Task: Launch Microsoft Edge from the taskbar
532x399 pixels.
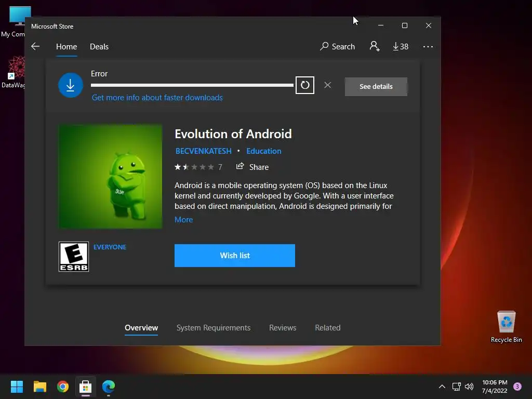Action: (x=109, y=387)
